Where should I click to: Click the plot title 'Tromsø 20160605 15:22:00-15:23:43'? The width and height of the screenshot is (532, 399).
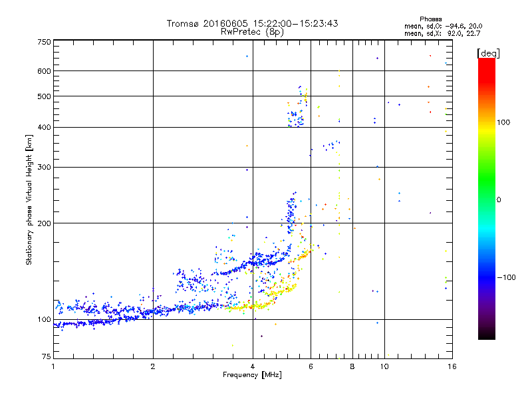point(252,23)
